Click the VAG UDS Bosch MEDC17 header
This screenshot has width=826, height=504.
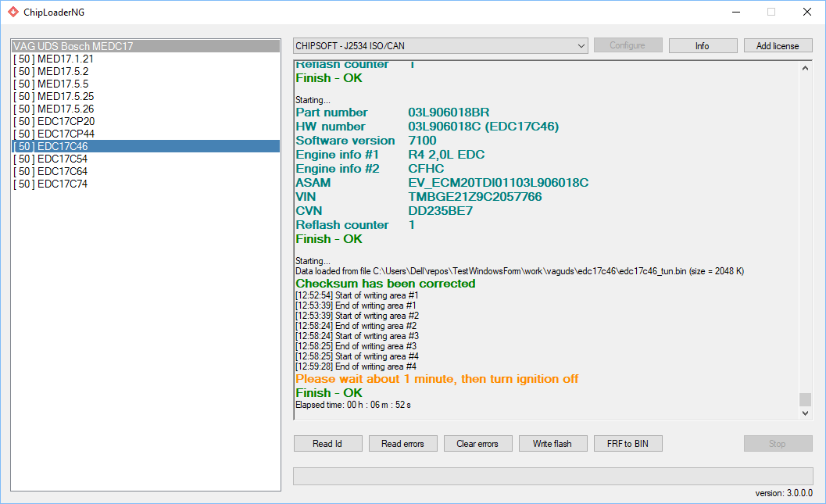point(73,46)
